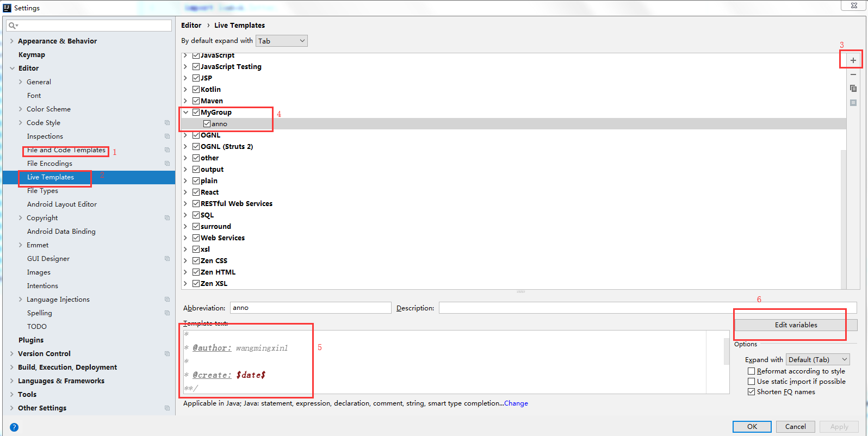This screenshot has height=436, width=868.
Task: Expand the Appearance & Behavior section
Action: pos(12,41)
